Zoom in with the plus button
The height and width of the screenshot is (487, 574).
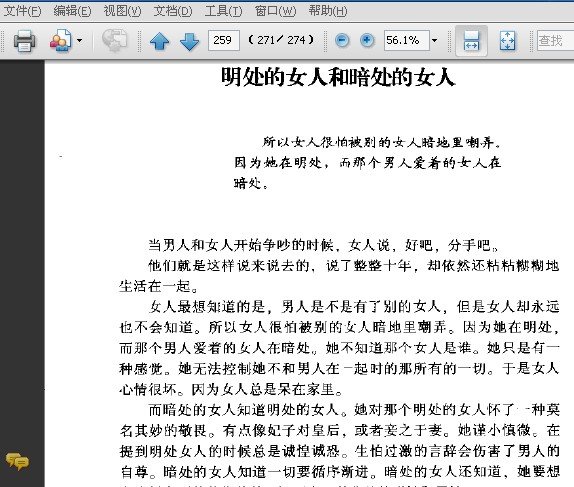tap(367, 40)
